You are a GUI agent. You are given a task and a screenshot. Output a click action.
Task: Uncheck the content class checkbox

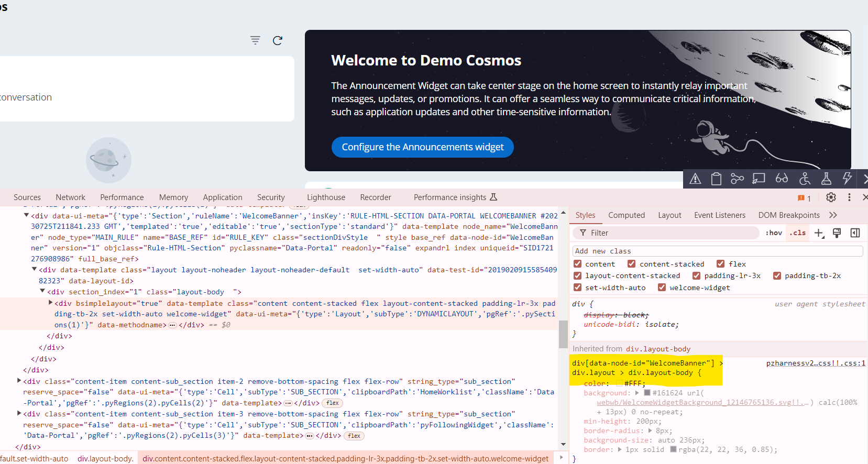(x=578, y=264)
